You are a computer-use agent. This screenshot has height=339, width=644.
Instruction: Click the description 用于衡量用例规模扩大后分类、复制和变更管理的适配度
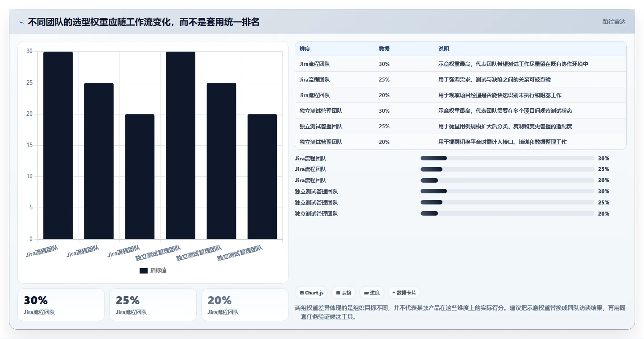coord(505,127)
